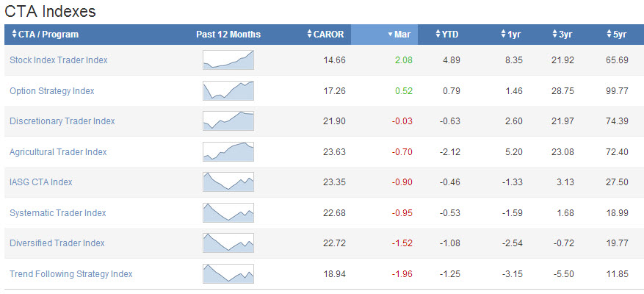Click the Past 12 Months header
Viewport: 644px width, 294px height.
(x=228, y=35)
